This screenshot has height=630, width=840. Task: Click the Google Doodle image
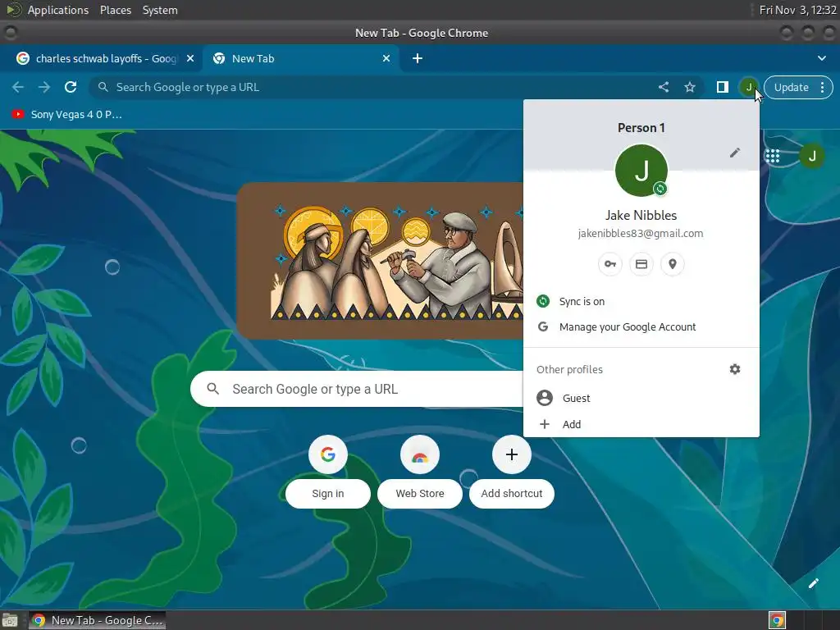[381, 260]
